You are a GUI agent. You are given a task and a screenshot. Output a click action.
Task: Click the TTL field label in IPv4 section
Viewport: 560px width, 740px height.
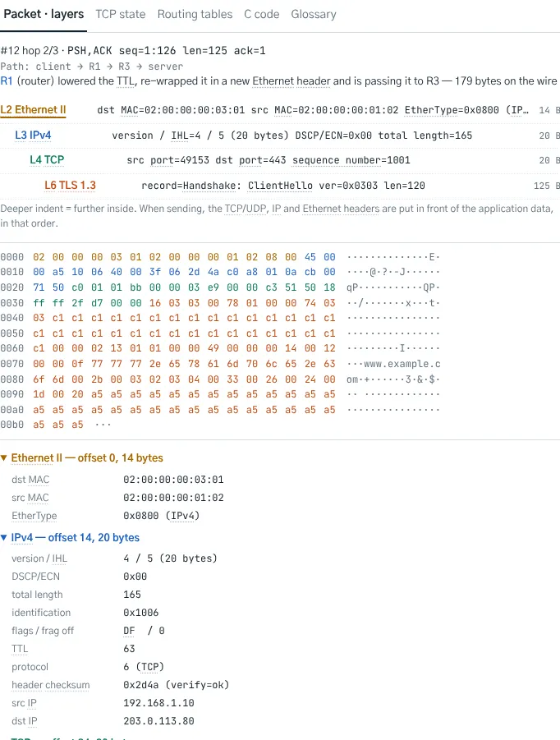point(20,649)
